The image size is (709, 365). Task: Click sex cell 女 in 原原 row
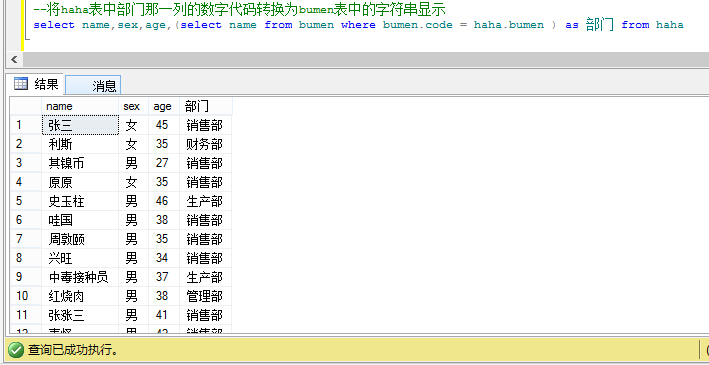click(x=133, y=182)
